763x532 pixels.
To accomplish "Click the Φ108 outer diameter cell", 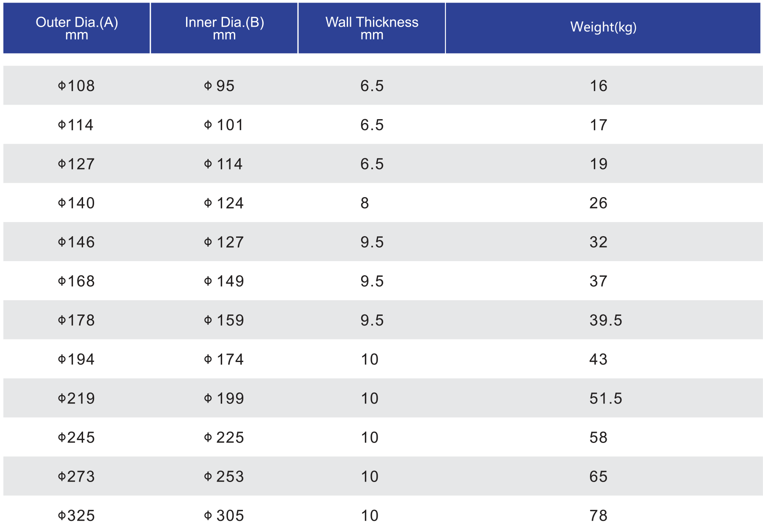I will click(76, 86).
